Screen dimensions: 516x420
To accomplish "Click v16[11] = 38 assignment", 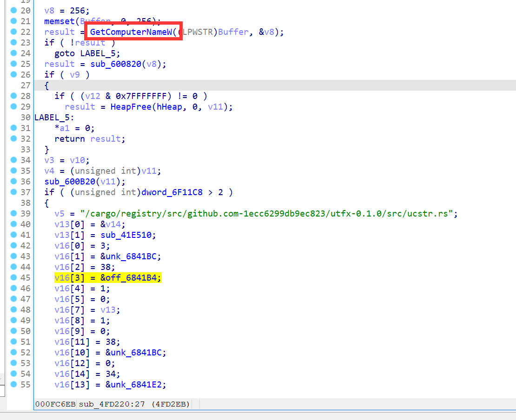I will pos(87,342).
